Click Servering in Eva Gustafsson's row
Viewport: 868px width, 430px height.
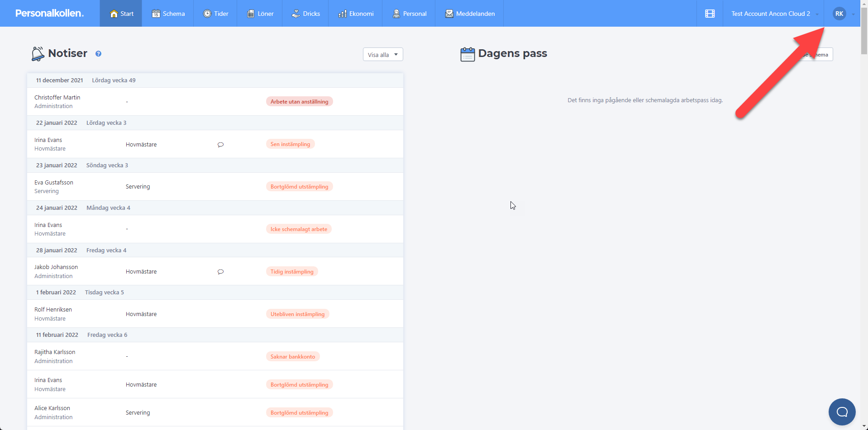pos(138,186)
